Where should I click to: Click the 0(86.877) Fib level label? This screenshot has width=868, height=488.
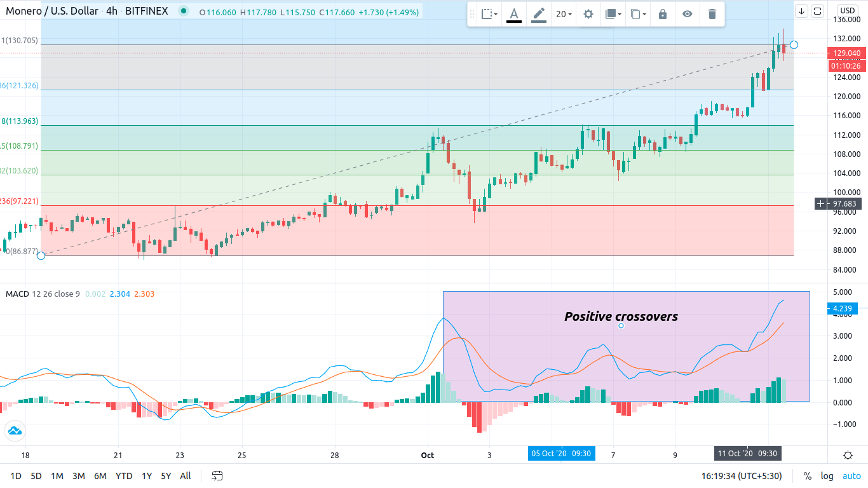click(22, 251)
